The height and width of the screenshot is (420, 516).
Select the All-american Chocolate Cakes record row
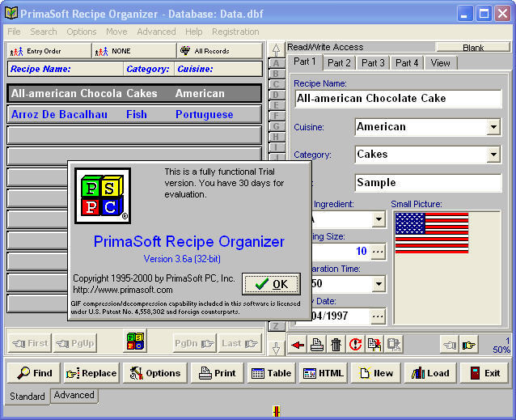(134, 94)
